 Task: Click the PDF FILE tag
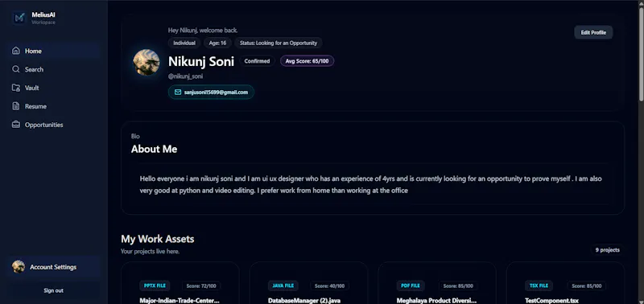(x=411, y=286)
